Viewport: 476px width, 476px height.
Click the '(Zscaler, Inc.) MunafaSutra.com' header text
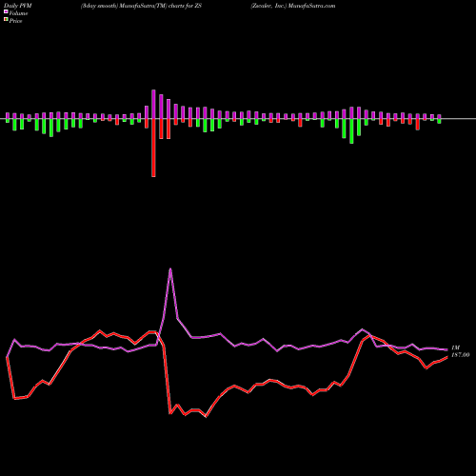click(x=293, y=6)
